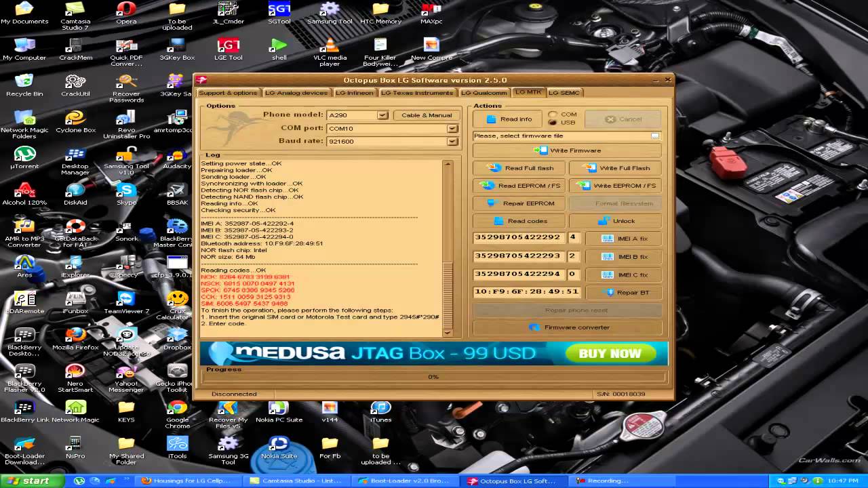The image size is (868, 488).
Task: Browse for firmware file with ellipsis button
Action: click(x=655, y=136)
